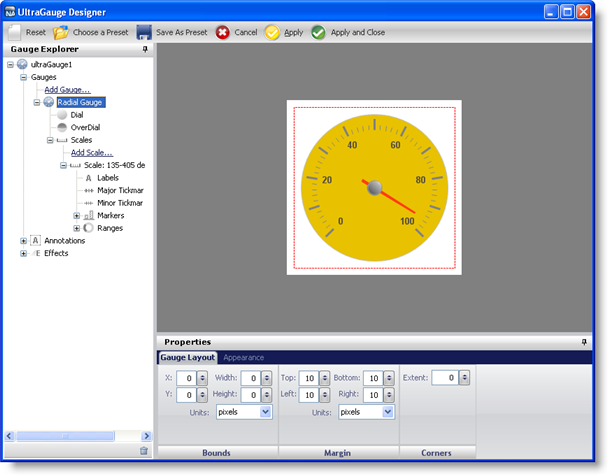
Task: Expand the Annotations tree node
Action: tap(24, 241)
